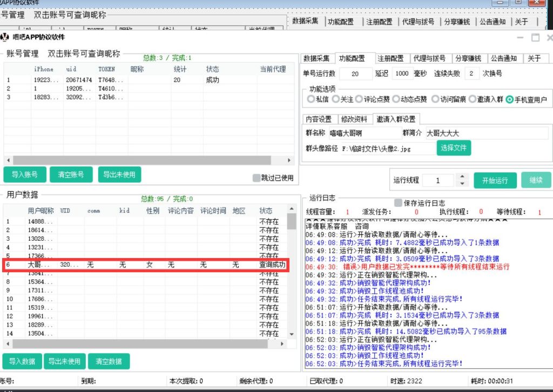Enable the 跳过已使用 checkbox
This screenshot has height=392, width=553.
[257, 178]
